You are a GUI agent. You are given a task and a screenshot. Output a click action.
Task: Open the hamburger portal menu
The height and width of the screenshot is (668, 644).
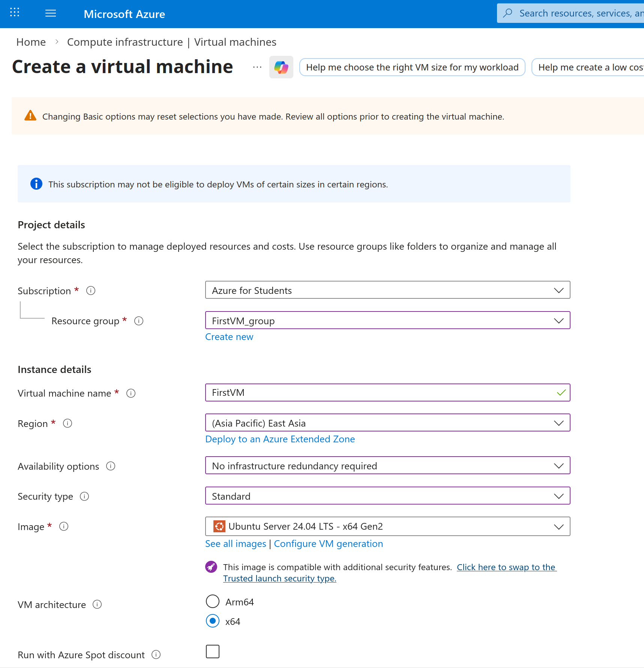[x=51, y=13]
